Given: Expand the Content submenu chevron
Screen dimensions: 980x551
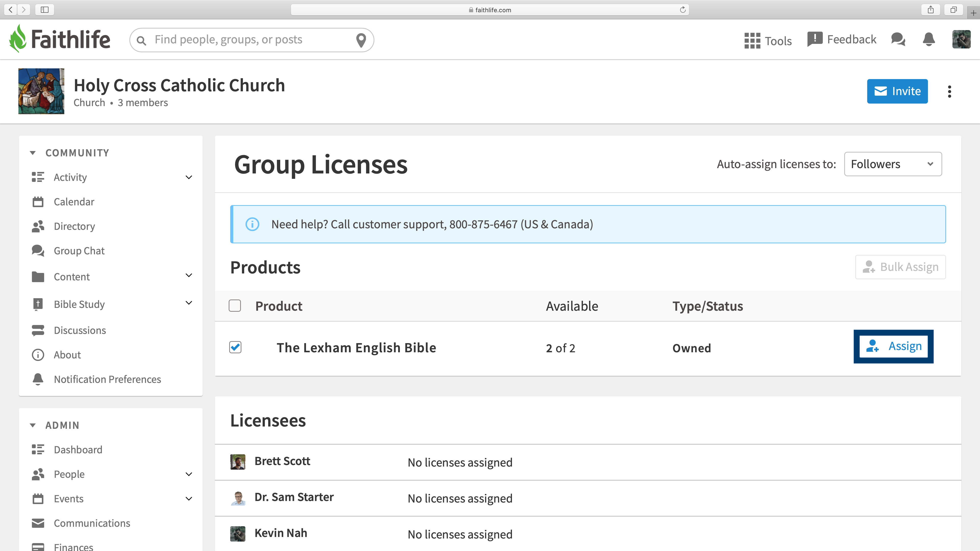Looking at the screenshot, I should click(189, 275).
